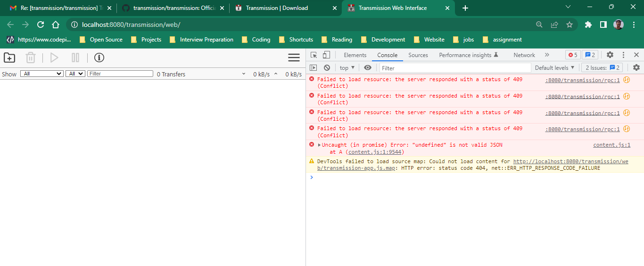This screenshot has width=644, height=266.
Task: Open the content.js:1 source link on the right
Action: [611, 145]
